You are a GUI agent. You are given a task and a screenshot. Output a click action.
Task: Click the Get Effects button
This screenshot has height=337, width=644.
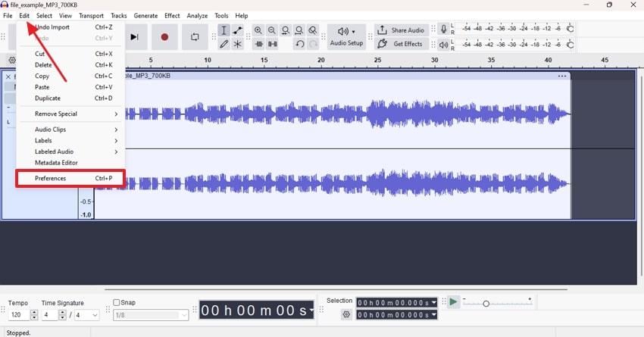[402, 44]
